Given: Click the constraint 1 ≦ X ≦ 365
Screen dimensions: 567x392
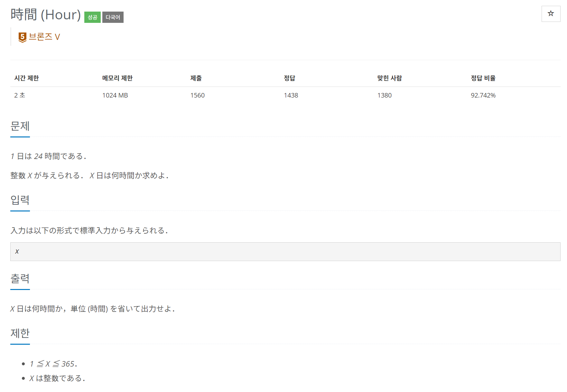Looking at the screenshot, I should 53,364.
